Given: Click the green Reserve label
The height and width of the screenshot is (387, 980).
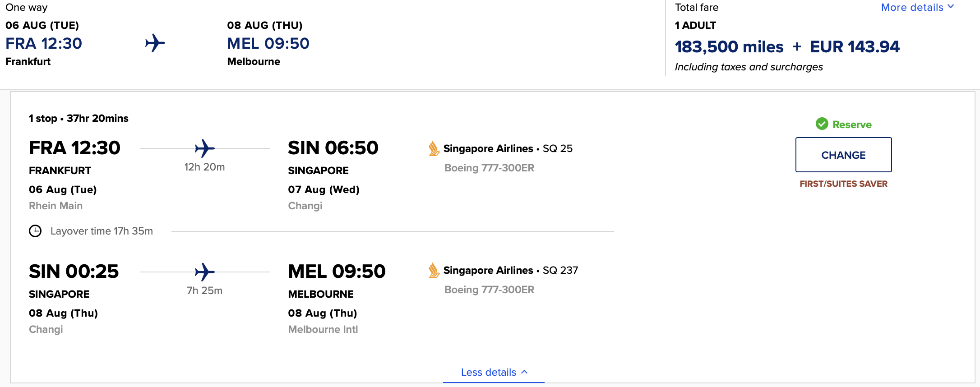Looking at the screenshot, I should coord(852,124).
